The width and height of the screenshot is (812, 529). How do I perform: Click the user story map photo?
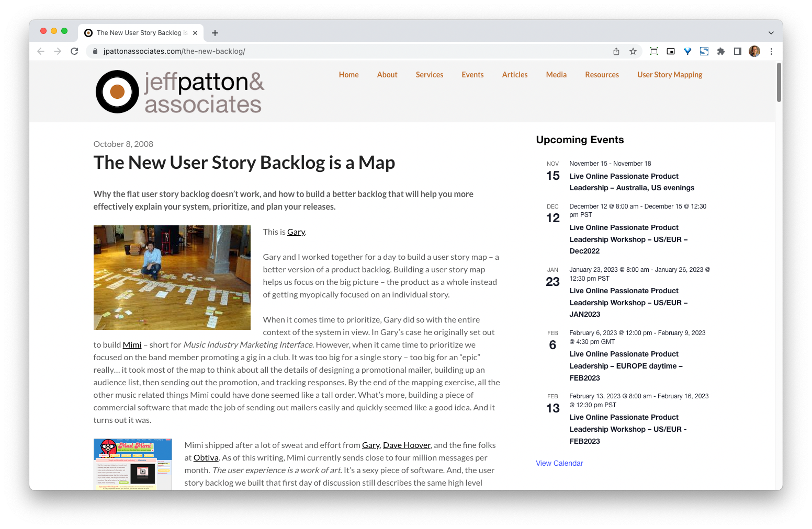pos(172,278)
